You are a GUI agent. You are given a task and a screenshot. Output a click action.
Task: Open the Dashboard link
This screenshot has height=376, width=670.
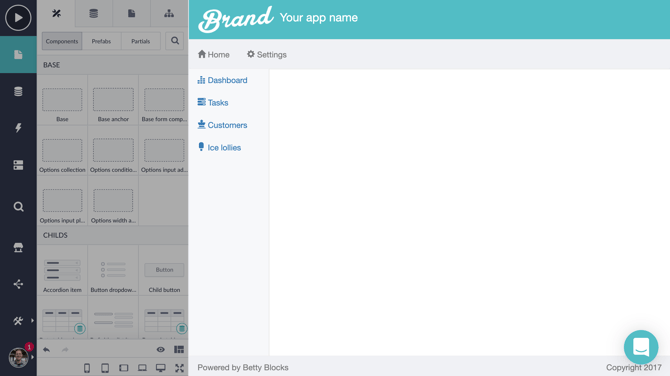point(222,80)
